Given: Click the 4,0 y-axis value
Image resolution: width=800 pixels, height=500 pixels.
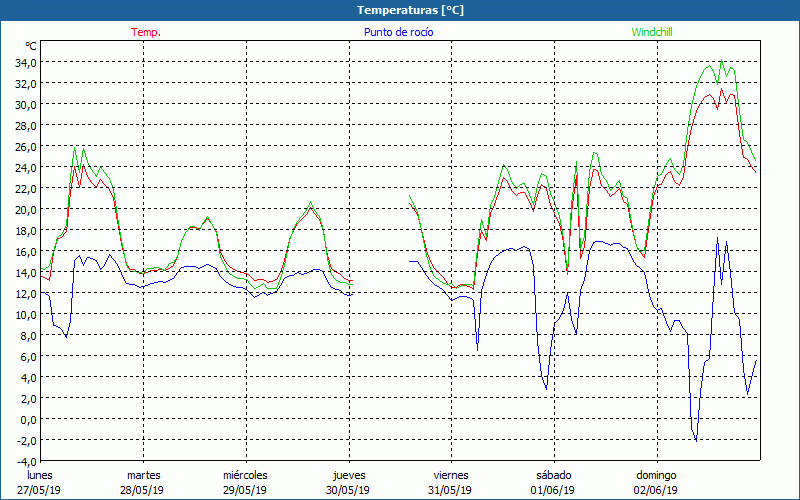Looking at the screenshot, I should [29, 378].
